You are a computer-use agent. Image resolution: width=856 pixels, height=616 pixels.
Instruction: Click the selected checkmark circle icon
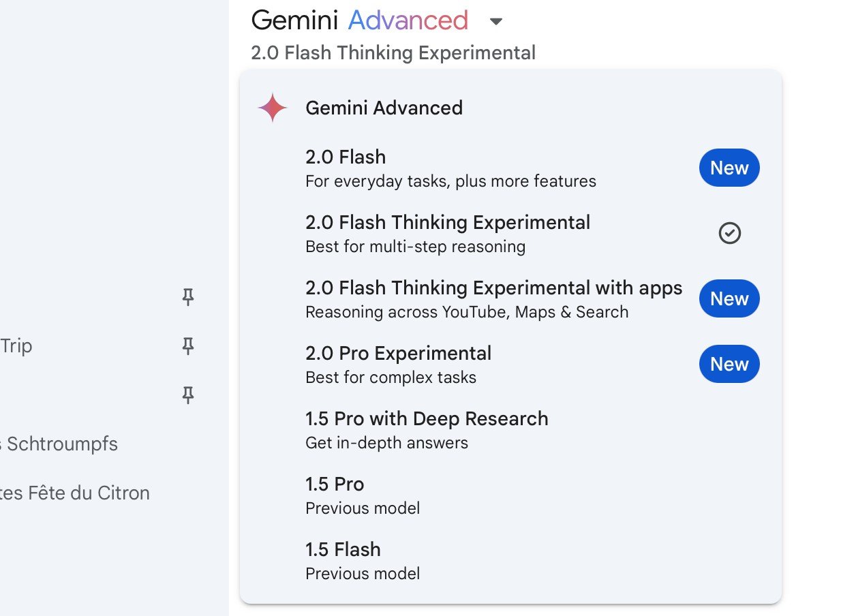[729, 233]
